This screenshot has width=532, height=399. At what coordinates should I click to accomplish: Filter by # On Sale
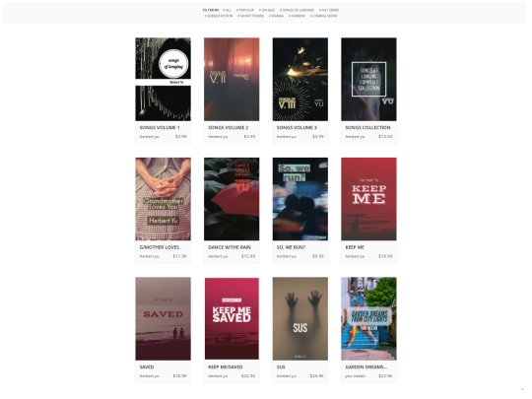click(x=267, y=10)
